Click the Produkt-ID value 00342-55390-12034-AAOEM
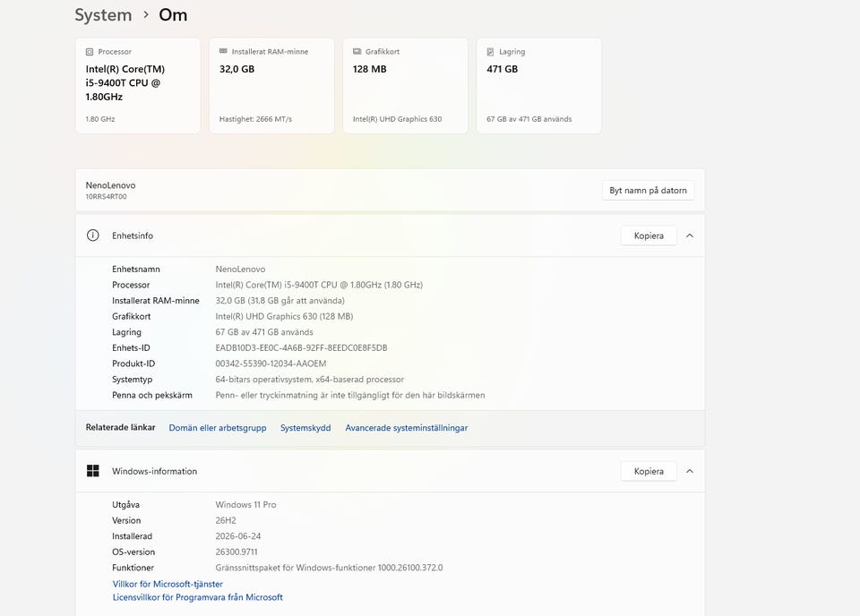 271,364
